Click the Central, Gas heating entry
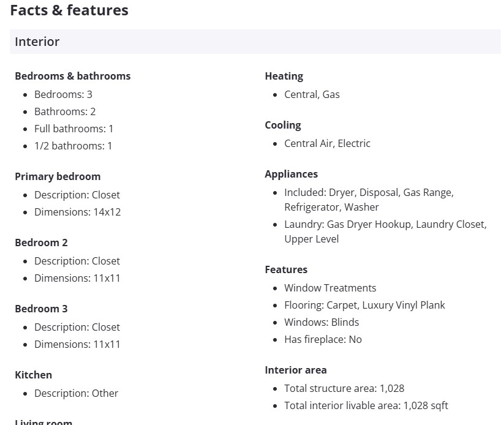The height and width of the screenshot is (425, 504). (x=312, y=94)
